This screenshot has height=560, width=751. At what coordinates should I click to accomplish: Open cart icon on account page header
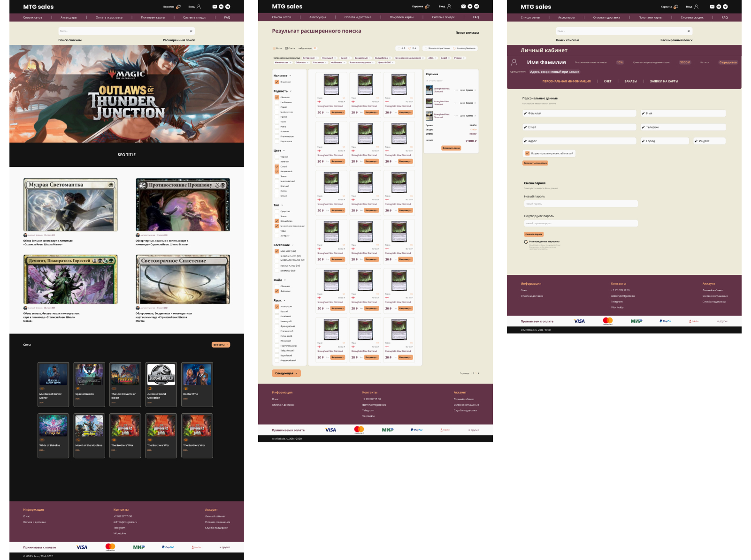click(x=676, y=7)
